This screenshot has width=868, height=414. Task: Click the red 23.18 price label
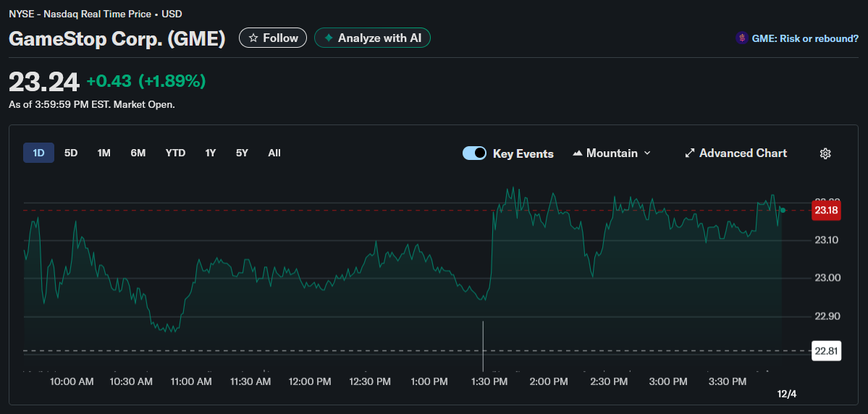coord(826,211)
